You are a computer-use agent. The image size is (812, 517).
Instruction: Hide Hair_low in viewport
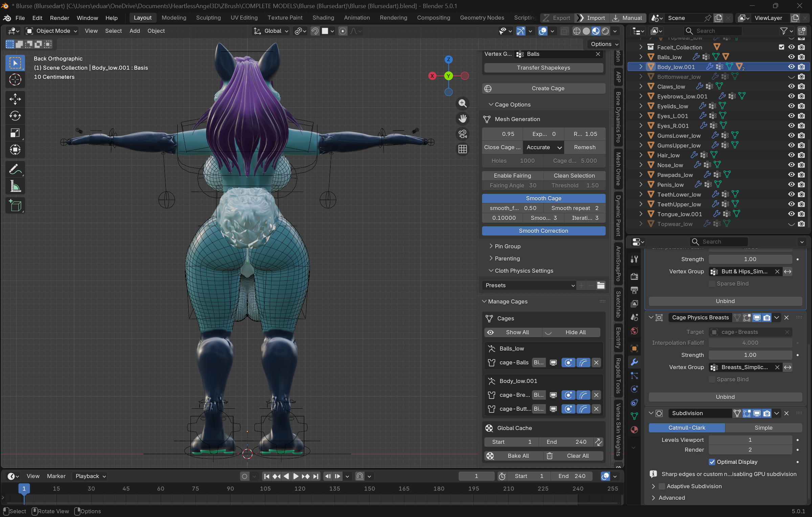pyautogui.click(x=791, y=155)
